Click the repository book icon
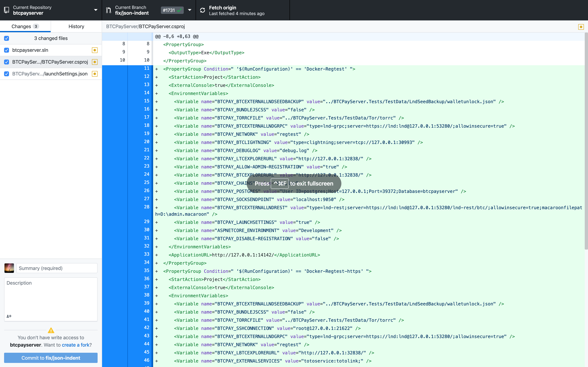The image size is (588, 367). (7, 10)
